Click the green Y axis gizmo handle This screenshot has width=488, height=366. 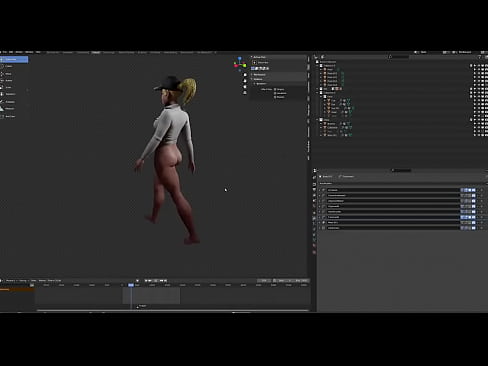[x=244, y=66]
